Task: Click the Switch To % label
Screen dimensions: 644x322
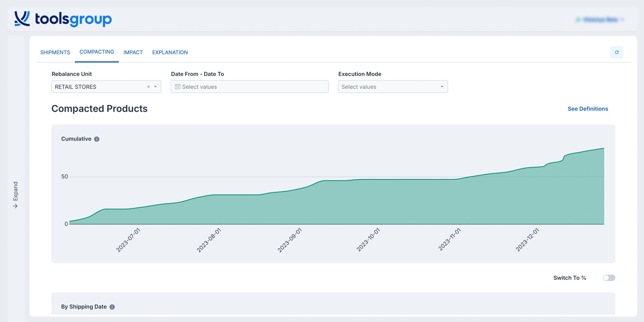Action: pos(570,278)
